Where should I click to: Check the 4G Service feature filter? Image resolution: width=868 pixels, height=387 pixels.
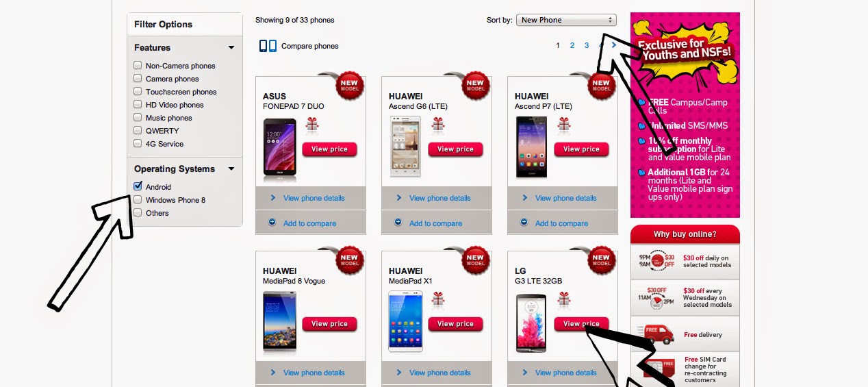point(138,143)
